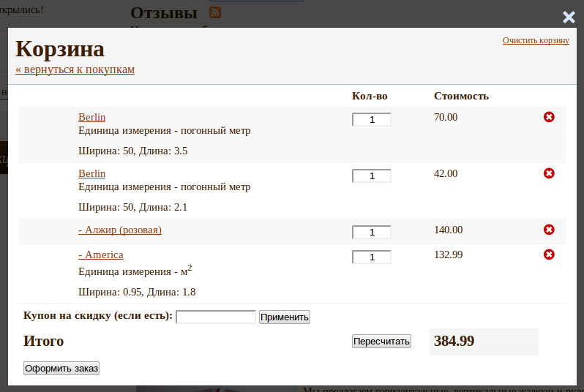Remove the first Berlin item priced 70.00
The height and width of the screenshot is (392, 584).
tap(549, 117)
